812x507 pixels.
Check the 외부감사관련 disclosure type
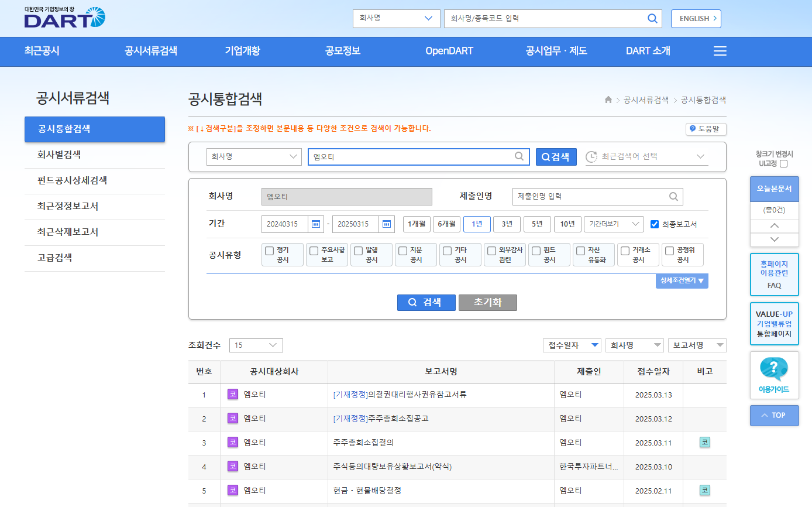point(492,251)
